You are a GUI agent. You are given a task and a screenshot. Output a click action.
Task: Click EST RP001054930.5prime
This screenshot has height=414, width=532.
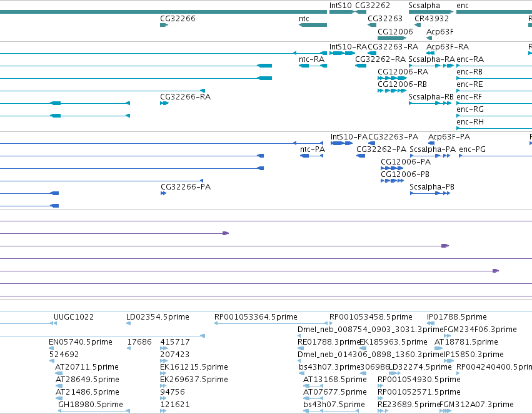(x=419, y=380)
